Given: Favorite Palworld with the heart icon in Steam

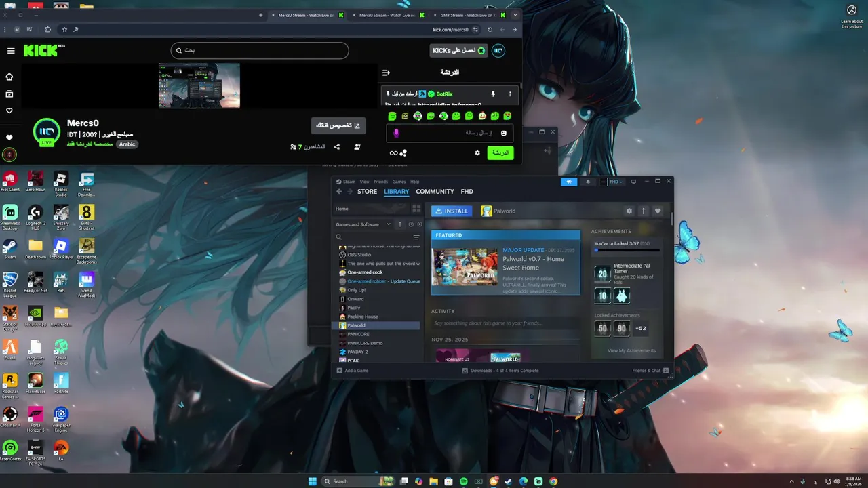Looking at the screenshot, I should coord(657,211).
